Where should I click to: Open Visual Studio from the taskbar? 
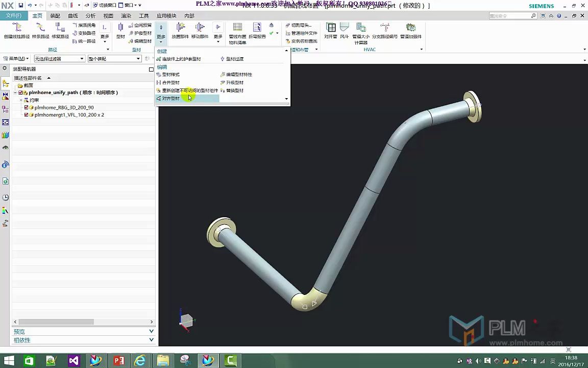(x=73, y=361)
